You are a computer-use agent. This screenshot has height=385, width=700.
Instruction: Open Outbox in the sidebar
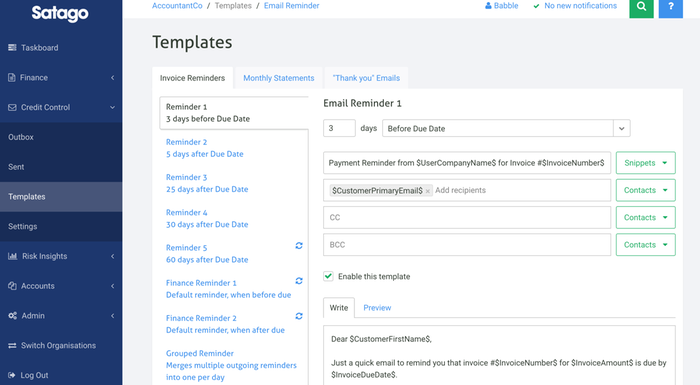tap(61, 137)
